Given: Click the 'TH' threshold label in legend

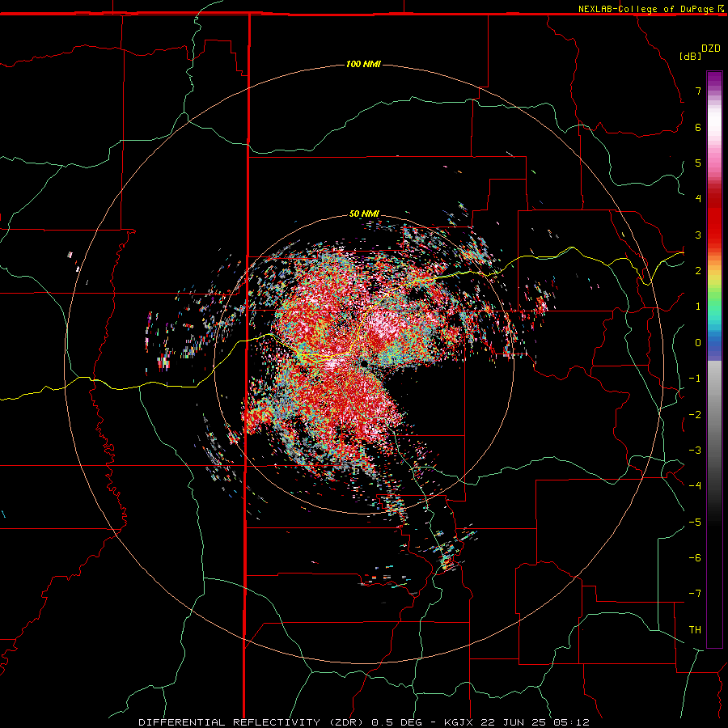Looking at the screenshot, I should pyautogui.click(x=695, y=630).
